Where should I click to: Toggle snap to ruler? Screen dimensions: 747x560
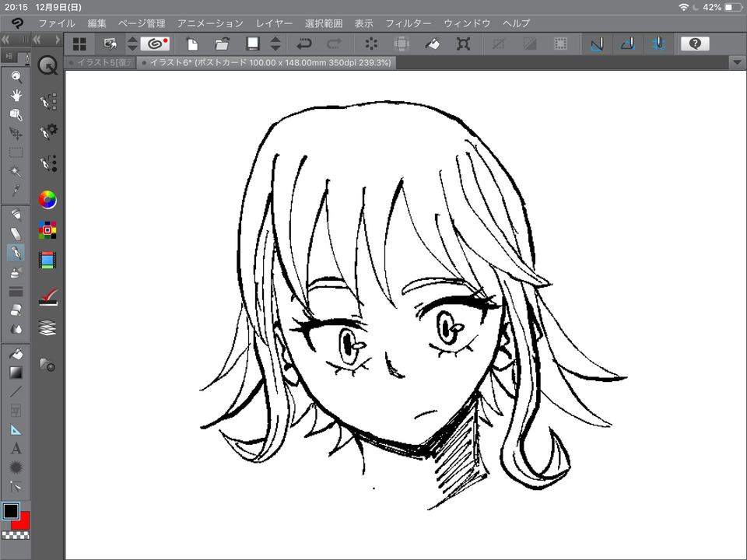597,44
